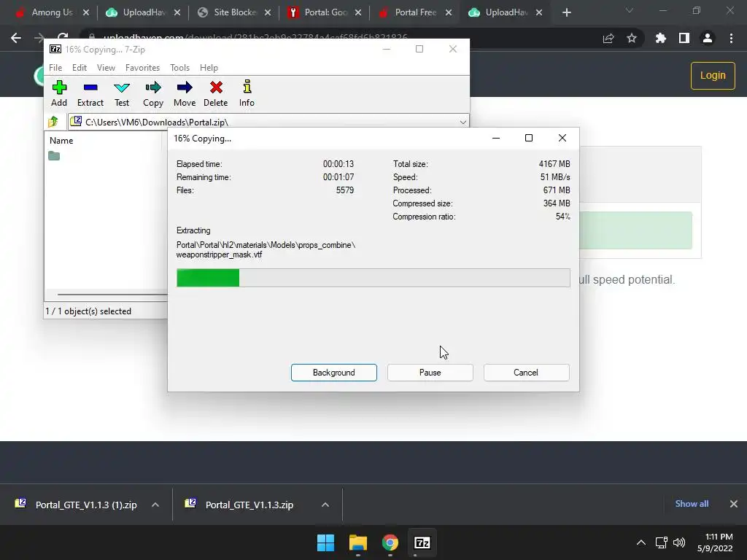Open network settings tray icon
The image size is (747, 560).
(x=661, y=542)
